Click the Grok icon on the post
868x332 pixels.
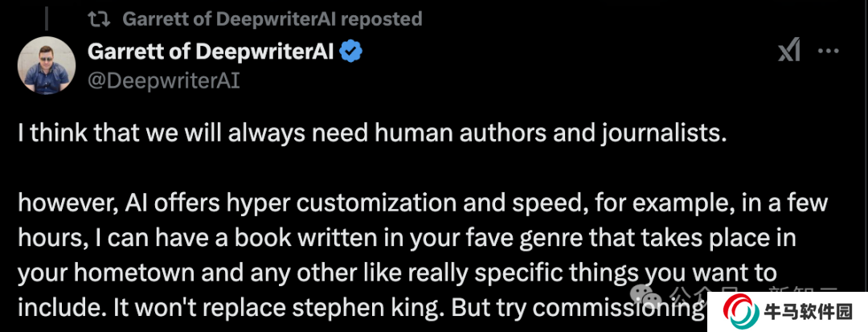pyautogui.click(x=788, y=52)
